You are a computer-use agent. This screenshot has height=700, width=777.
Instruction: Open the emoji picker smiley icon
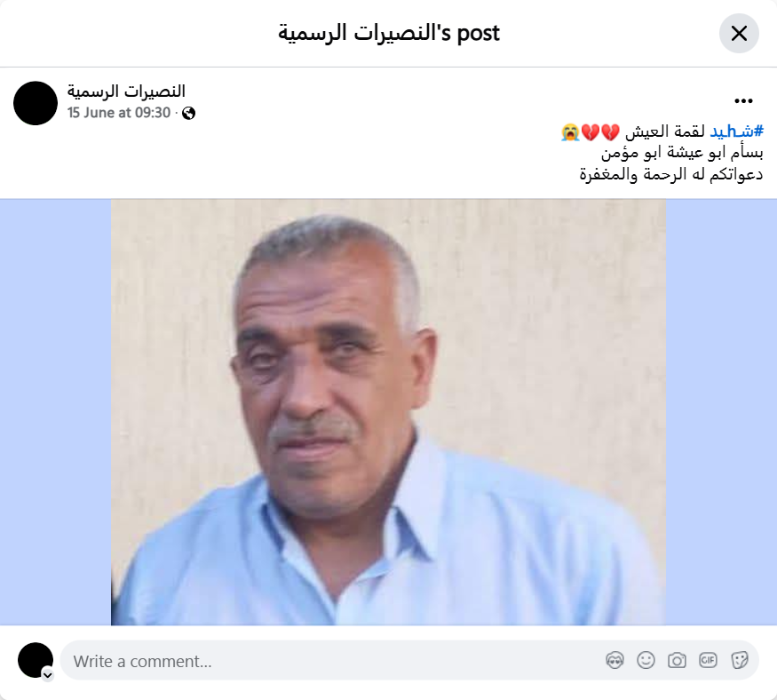(646, 660)
